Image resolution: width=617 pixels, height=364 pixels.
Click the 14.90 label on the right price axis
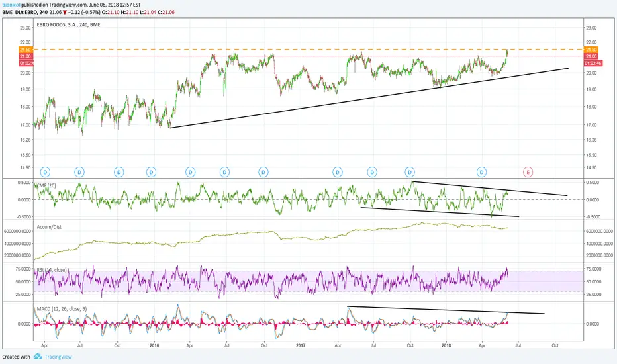tap(591, 167)
